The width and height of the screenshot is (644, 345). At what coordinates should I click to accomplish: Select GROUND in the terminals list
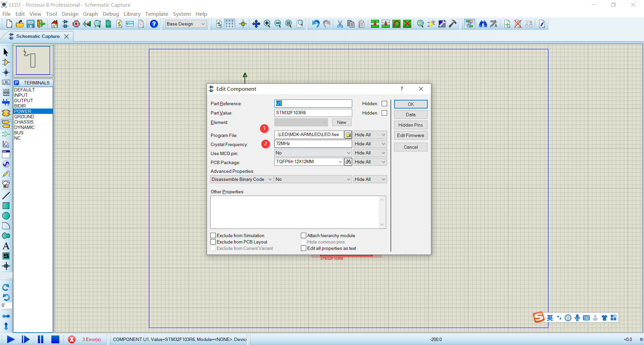click(x=33, y=117)
